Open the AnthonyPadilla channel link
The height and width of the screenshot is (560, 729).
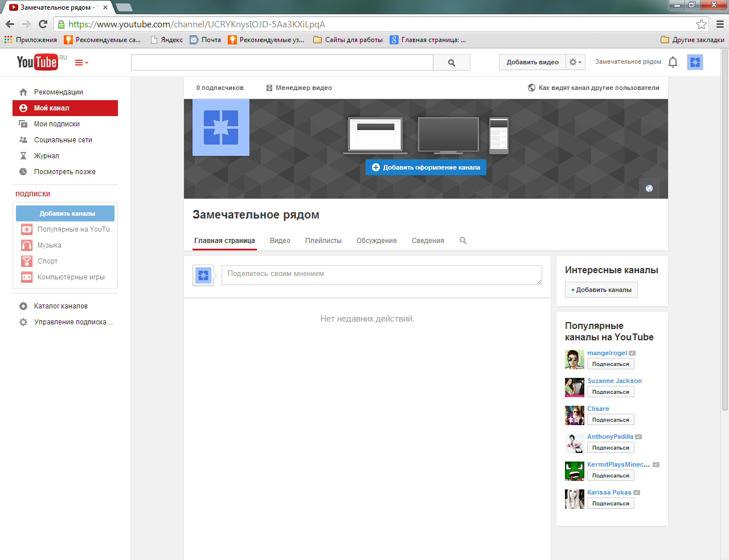[610, 437]
